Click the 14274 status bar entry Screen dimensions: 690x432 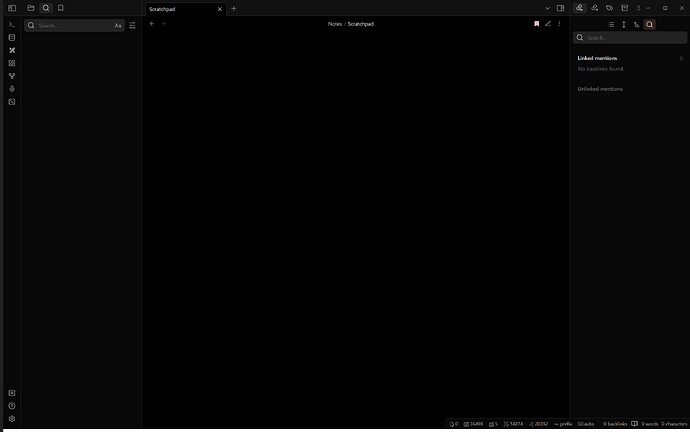513,424
